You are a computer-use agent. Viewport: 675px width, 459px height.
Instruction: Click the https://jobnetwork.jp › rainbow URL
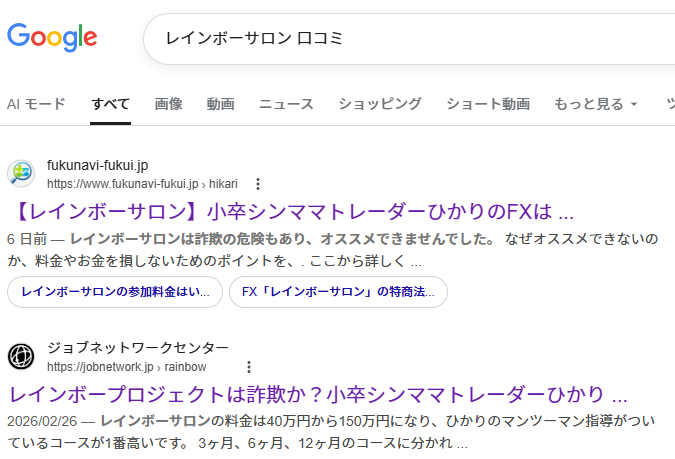click(x=127, y=367)
